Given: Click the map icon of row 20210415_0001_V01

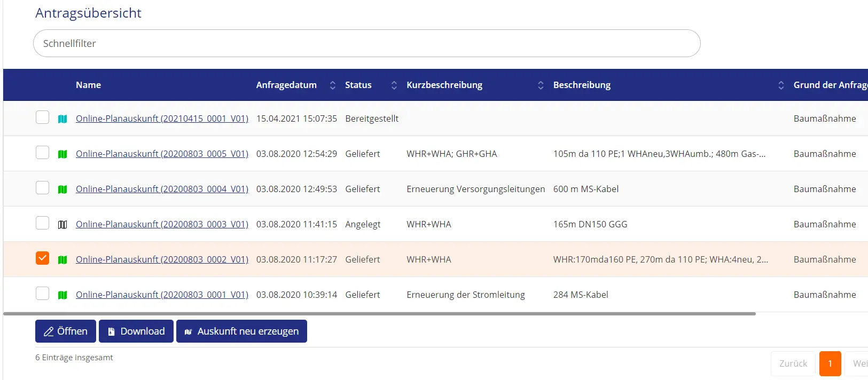Looking at the screenshot, I should coord(62,119).
